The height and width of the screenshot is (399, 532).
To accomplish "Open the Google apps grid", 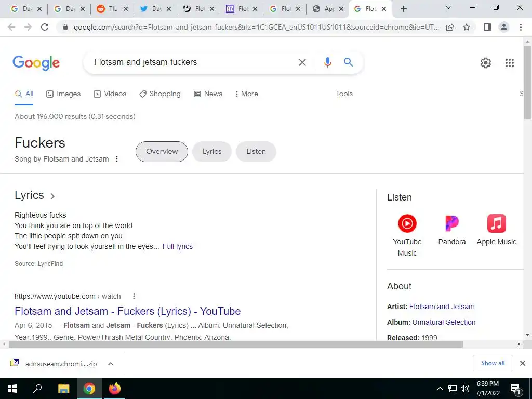I will [x=509, y=63].
